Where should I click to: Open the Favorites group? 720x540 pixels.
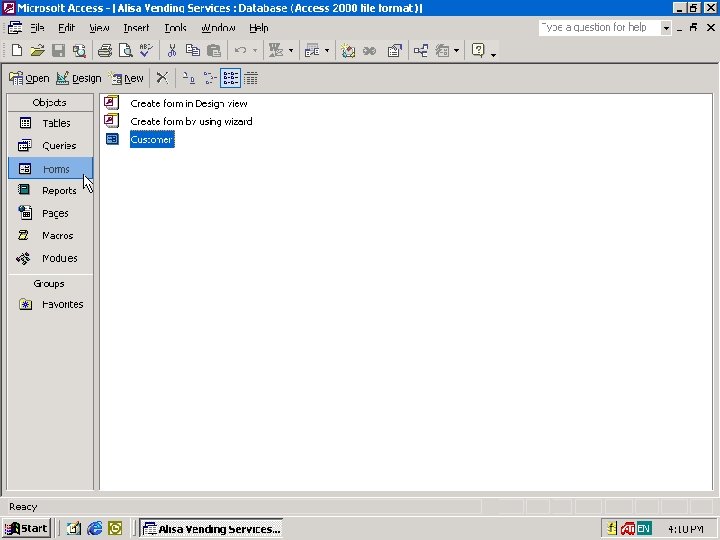pos(50,304)
